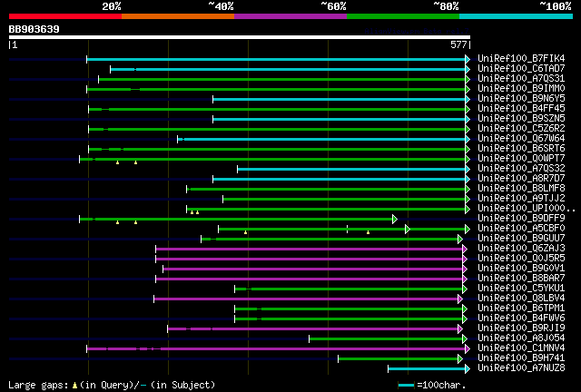This screenshot has height=392, width=581.
Task: Select the UniRef100_B4FWV6 label
Action: pyautogui.click(x=521, y=318)
